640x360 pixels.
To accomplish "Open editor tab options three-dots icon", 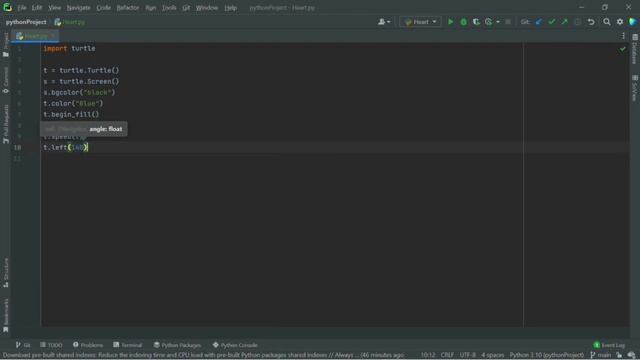I will pos(623,36).
